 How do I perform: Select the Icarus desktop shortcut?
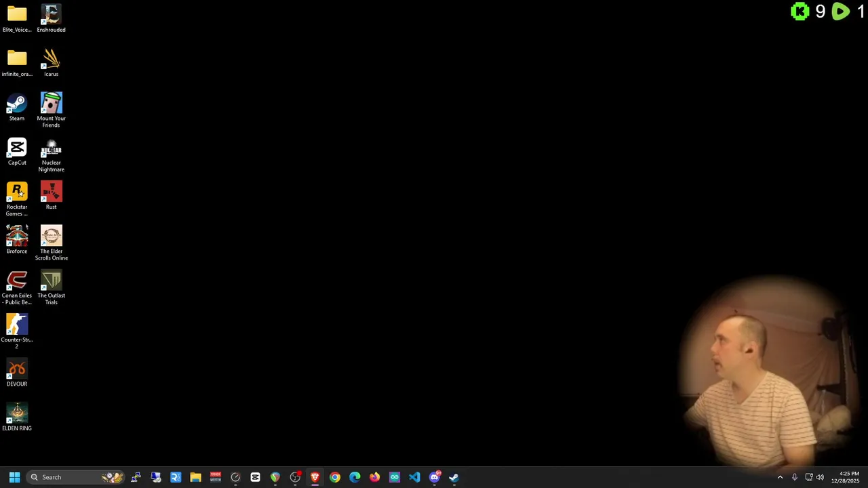51,62
